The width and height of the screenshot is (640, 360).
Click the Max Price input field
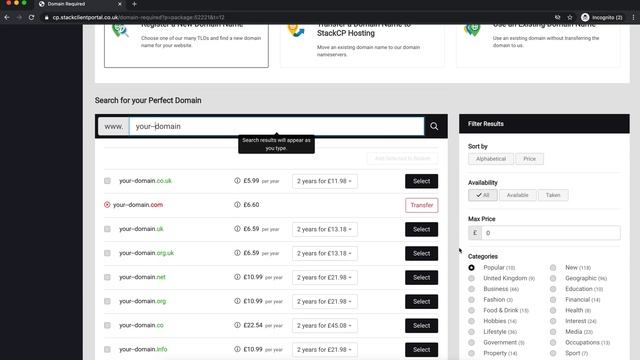coord(551,233)
